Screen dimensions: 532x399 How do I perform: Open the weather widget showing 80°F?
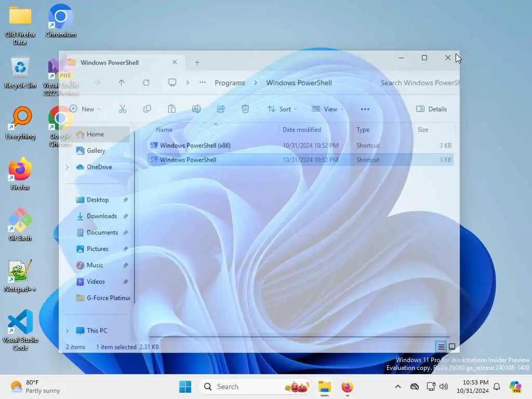click(35, 387)
